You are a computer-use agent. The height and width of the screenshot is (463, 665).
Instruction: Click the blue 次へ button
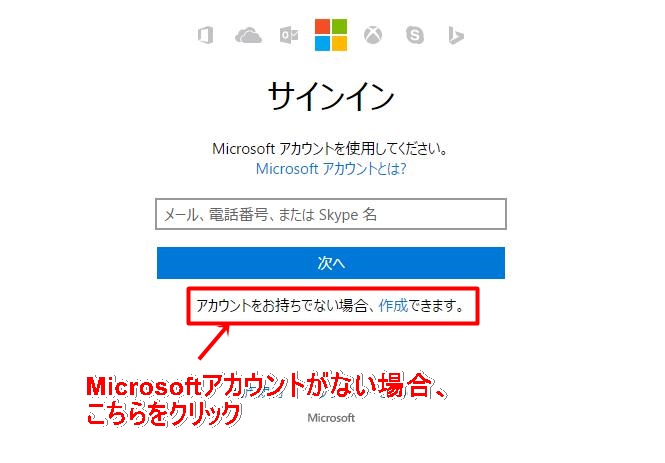[x=331, y=263]
